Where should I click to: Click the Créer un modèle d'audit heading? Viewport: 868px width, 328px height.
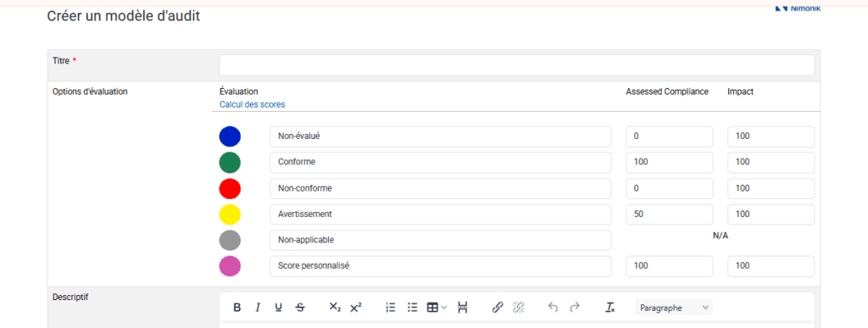124,17
